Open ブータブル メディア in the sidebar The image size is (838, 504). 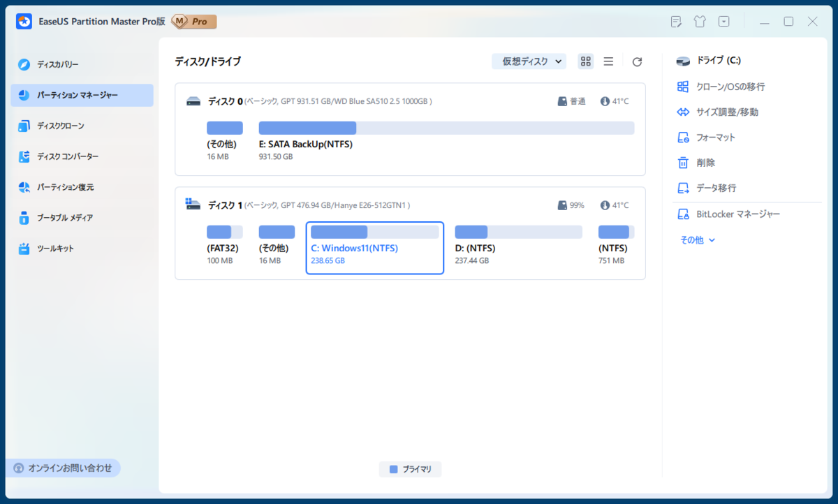tap(82, 218)
